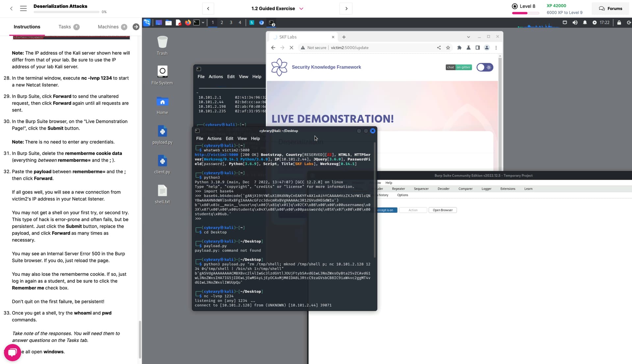Viewport: 632px width, 364px height.
Task: Click the Open Browser button
Action: point(442,210)
